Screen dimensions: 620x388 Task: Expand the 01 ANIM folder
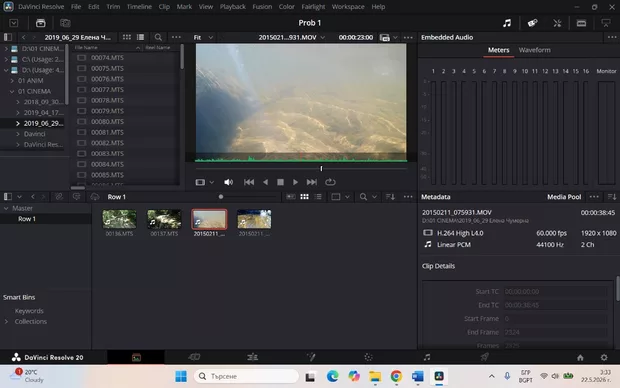(12, 81)
